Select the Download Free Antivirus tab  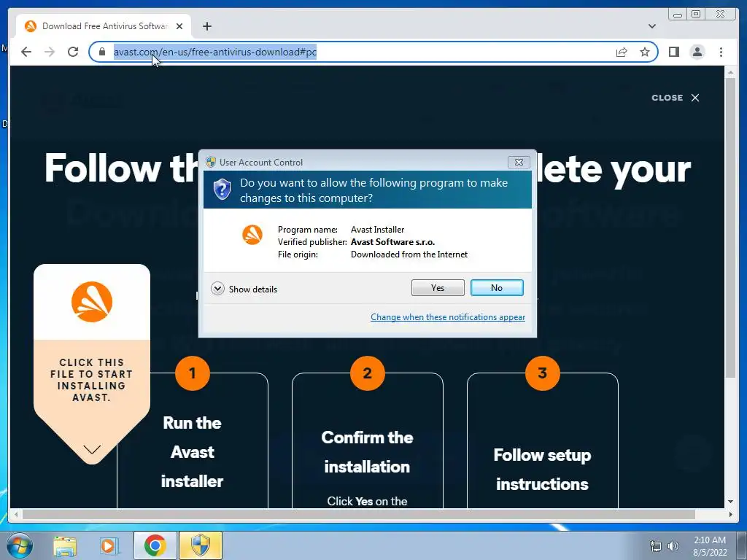(104, 26)
